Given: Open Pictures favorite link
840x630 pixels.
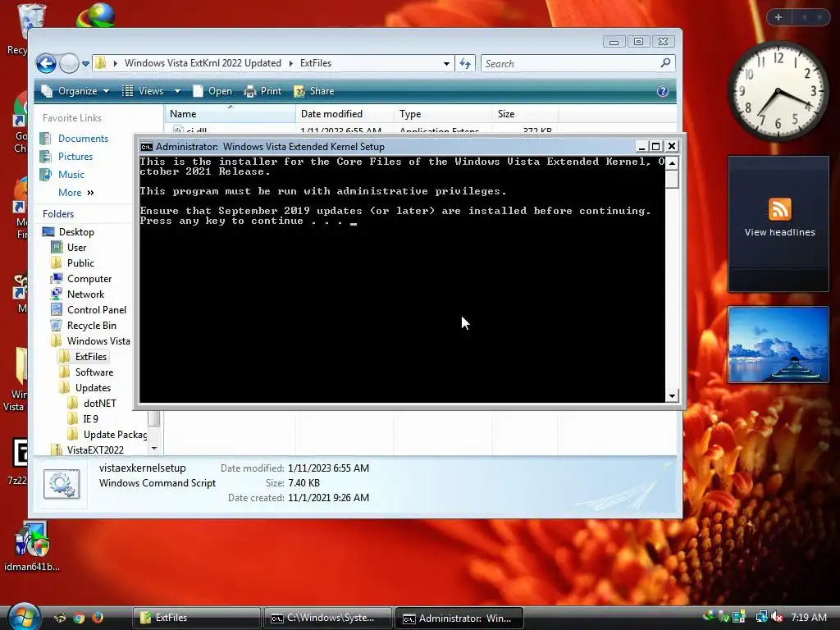Looking at the screenshot, I should point(75,157).
